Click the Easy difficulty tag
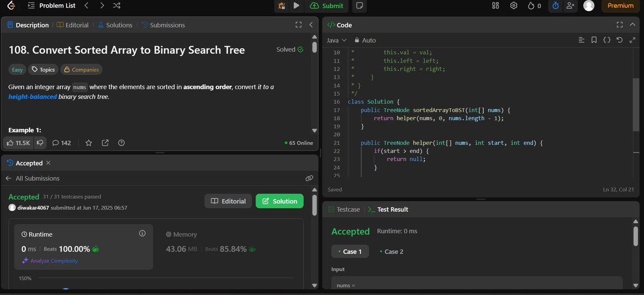 pos(17,69)
